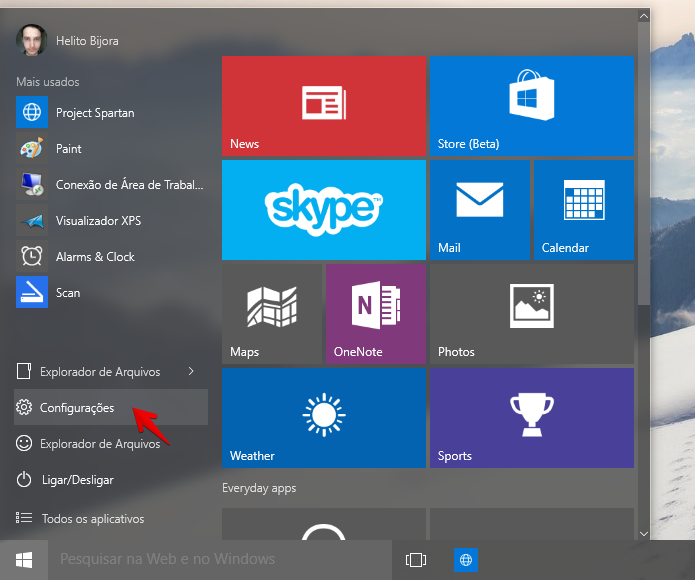Launch the OneNote tile
The height and width of the screenshot is (580, 695).
pos(376,314)
